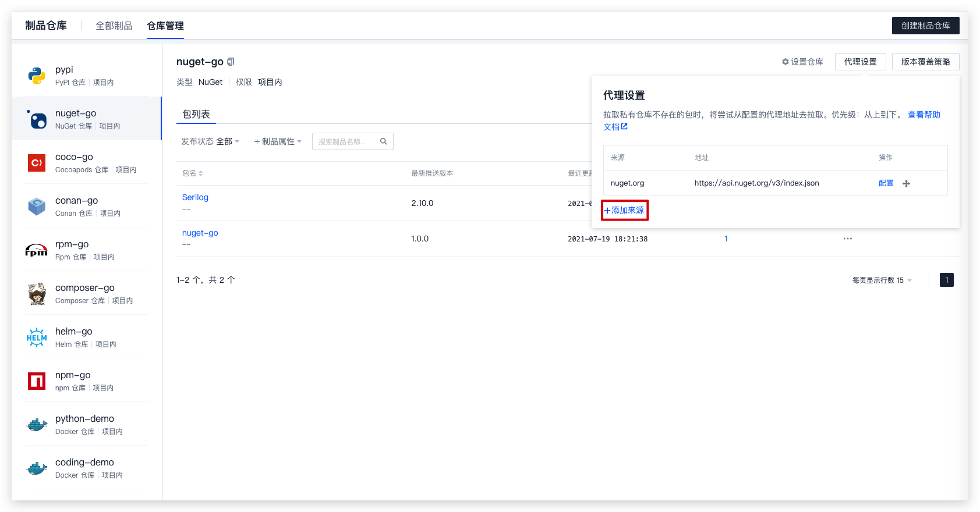Screen dimensions: 980x512
Task: Click the 最新推送版本 column header
Action: coord(432,173)
